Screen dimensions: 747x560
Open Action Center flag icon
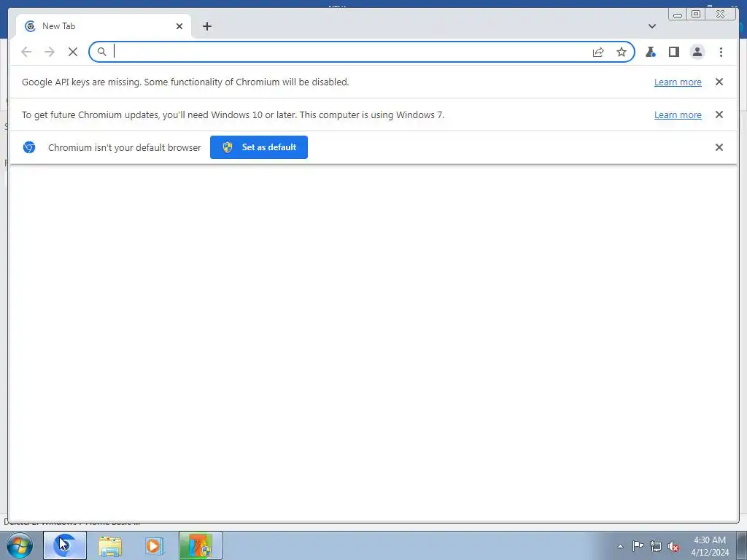point(638,546)
